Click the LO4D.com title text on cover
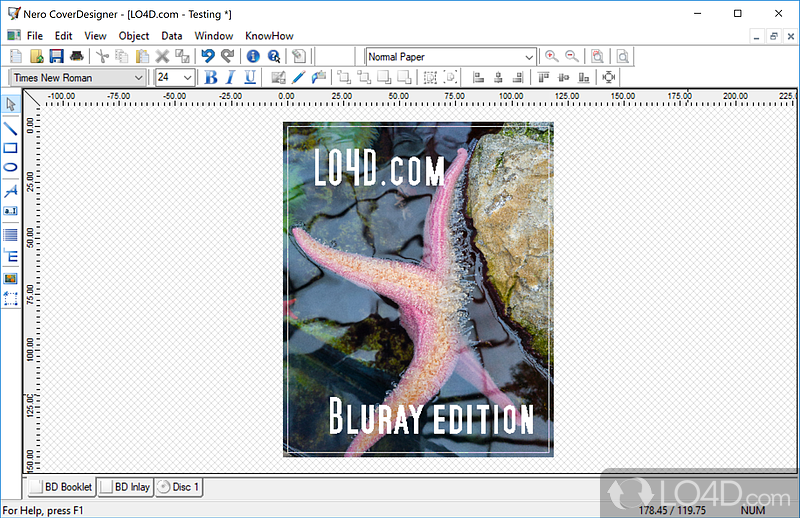 [379, 167]
